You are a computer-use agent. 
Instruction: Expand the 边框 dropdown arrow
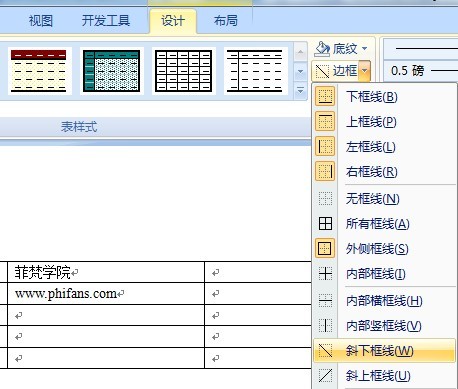coord(364,71)
